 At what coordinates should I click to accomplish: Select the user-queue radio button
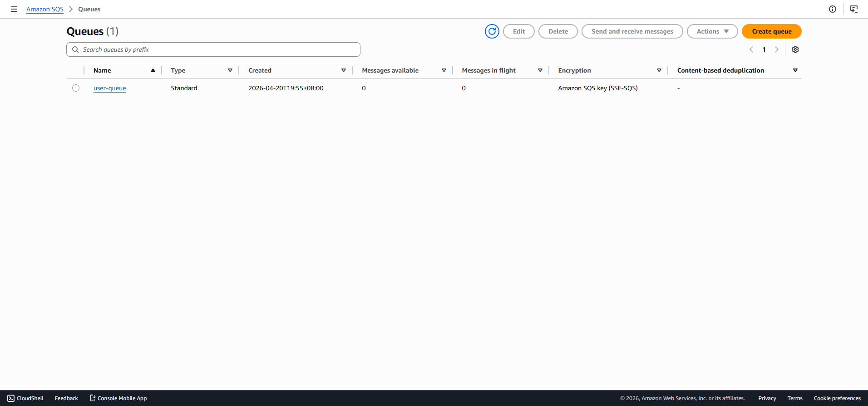76,88
